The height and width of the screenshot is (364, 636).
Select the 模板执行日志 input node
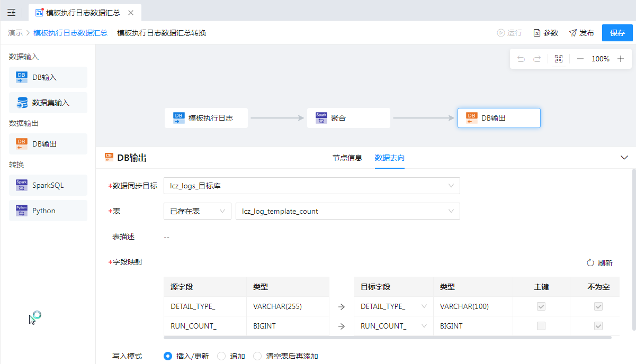[206, 118]
